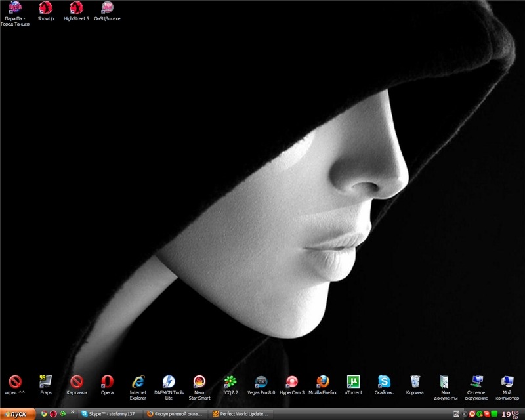Select the HighStreet 5 shortcut

coord(76,9)
